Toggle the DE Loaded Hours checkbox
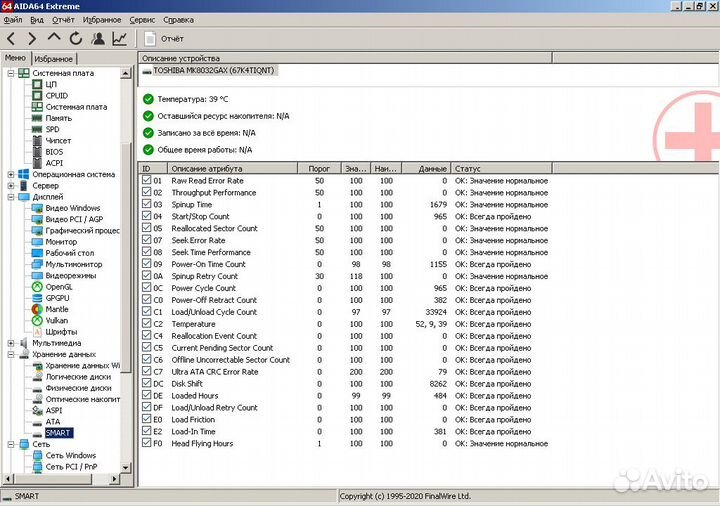The image size is (720, 506). [x=146, y=394]
